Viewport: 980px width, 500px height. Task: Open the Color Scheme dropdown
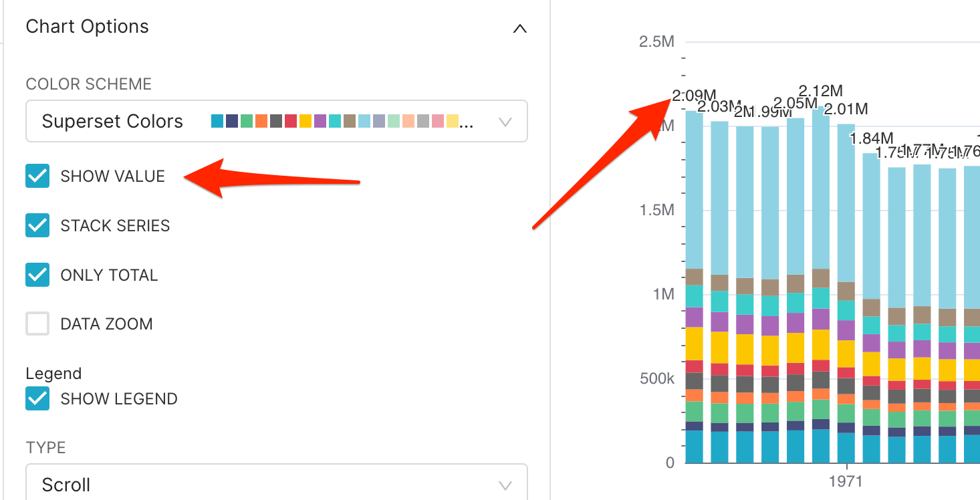coord(505,121)
